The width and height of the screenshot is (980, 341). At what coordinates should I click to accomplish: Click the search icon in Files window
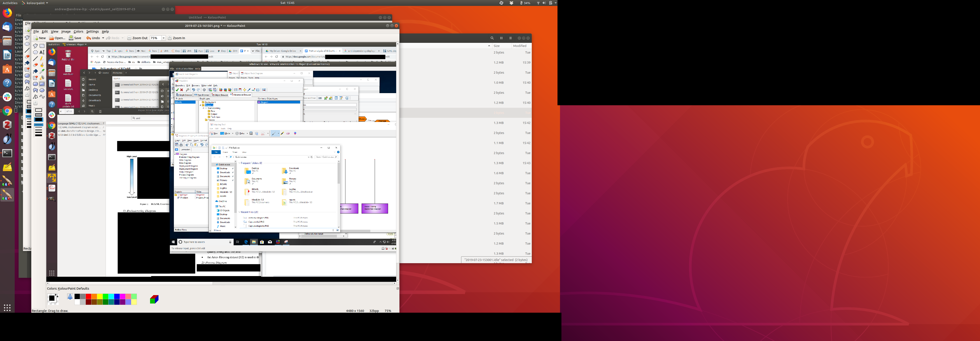click(492, 38)
